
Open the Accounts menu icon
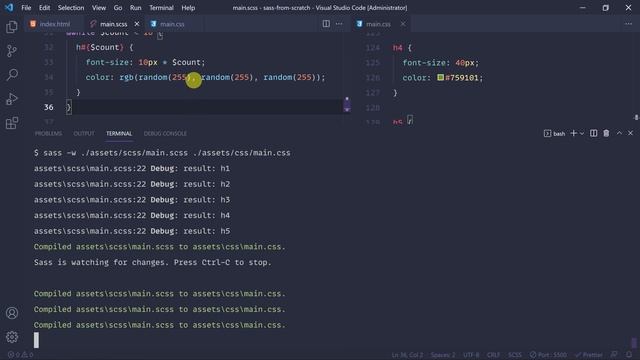point(12,313)
